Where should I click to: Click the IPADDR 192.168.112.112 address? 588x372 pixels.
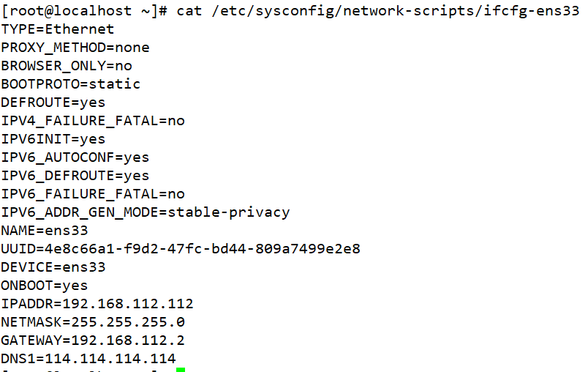point(128,304)
